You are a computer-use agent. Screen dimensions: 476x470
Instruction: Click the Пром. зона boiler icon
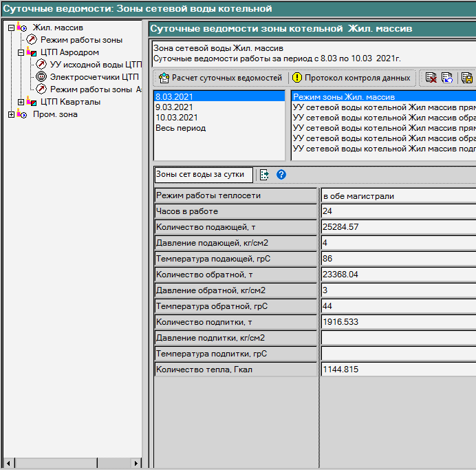[x=22, y=114]
